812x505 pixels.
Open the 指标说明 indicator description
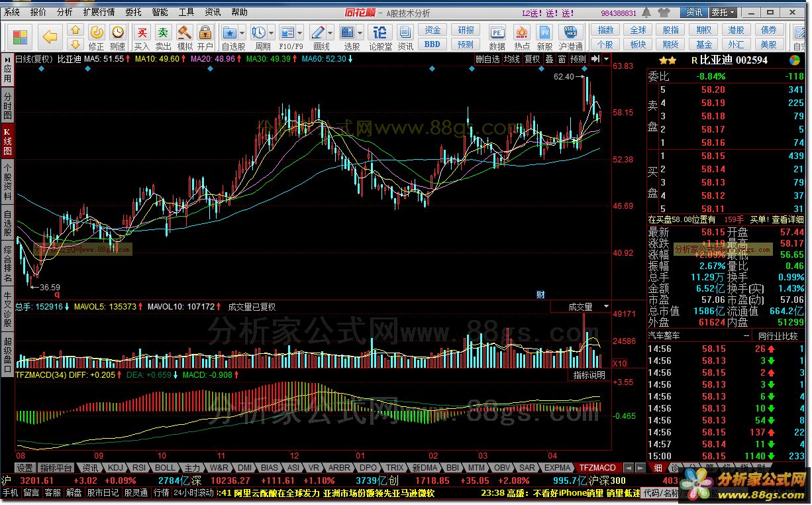589,375
